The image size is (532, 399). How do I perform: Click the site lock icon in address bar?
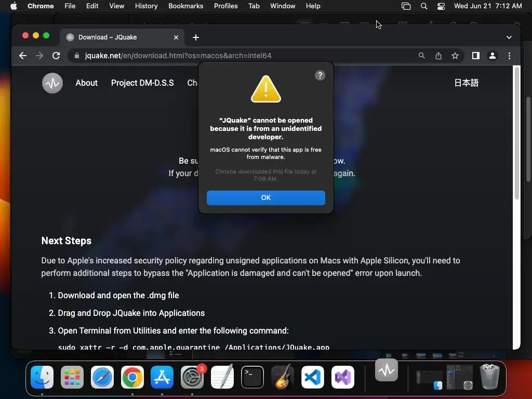[77, 56]
